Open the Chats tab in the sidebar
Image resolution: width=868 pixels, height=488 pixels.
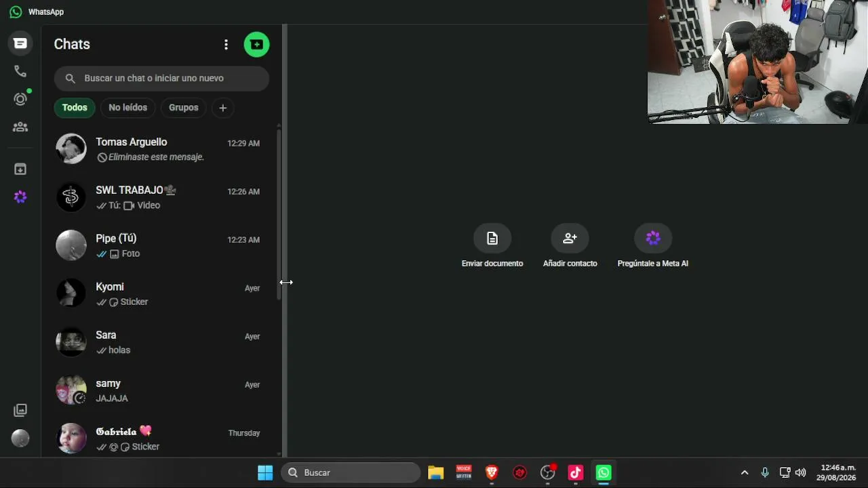click(x=20, y=43)
